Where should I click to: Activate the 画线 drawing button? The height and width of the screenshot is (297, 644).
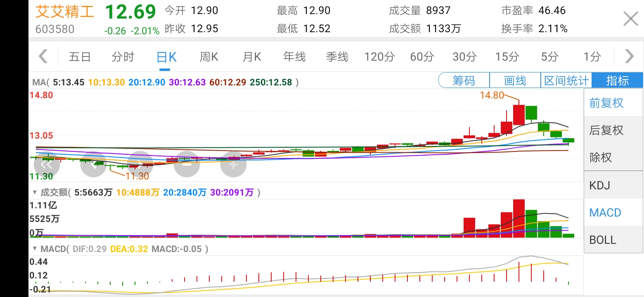click(515, 80)
